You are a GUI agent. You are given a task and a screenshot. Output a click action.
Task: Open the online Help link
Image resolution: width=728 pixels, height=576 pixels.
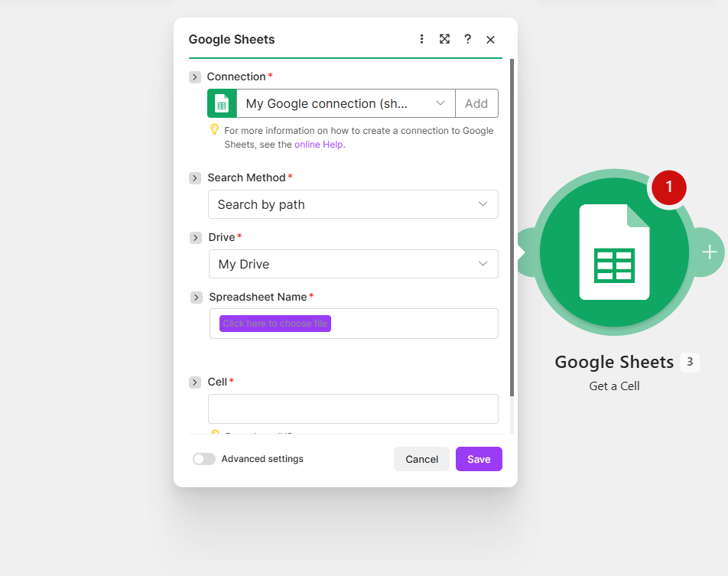click(318, 145)
